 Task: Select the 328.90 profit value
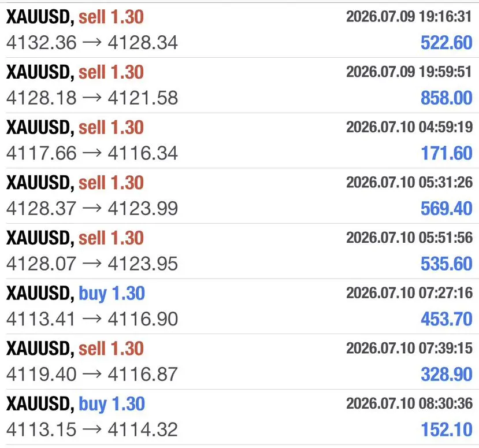point(446,375)
